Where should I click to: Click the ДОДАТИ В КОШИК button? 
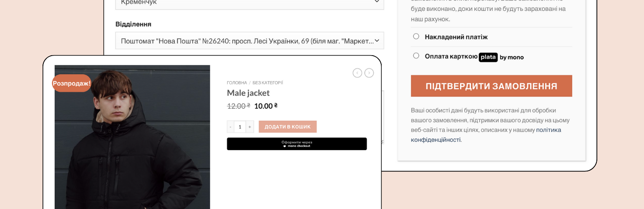click(287, 127)
